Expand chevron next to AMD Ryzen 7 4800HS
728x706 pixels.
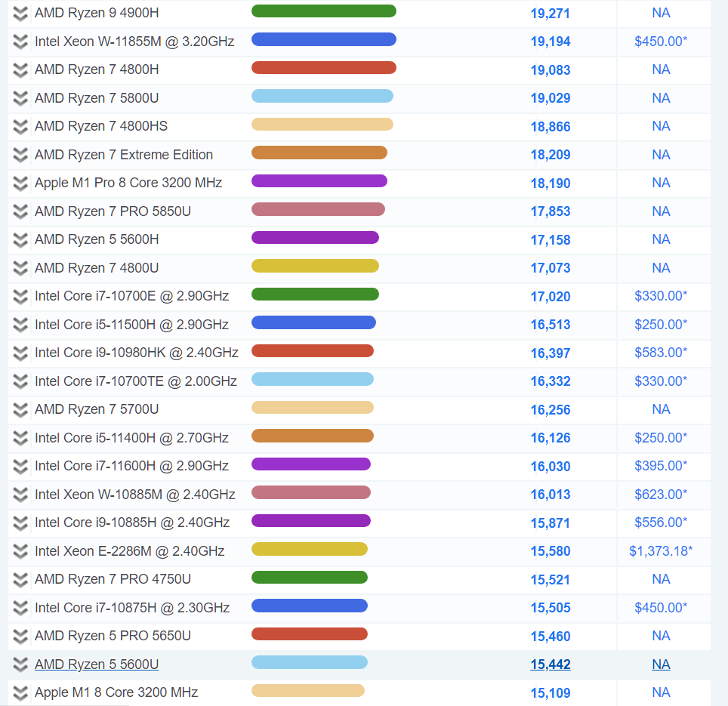(20, 127)
